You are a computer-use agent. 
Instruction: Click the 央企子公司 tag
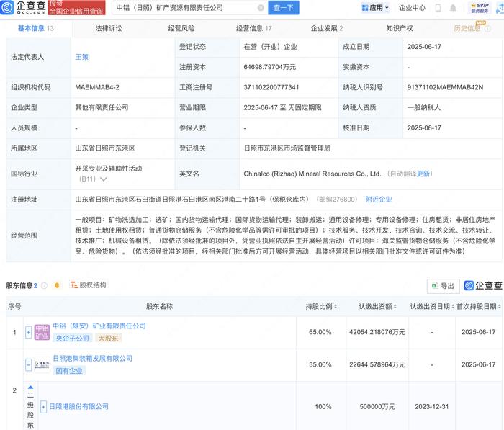[x=73, y=339]
